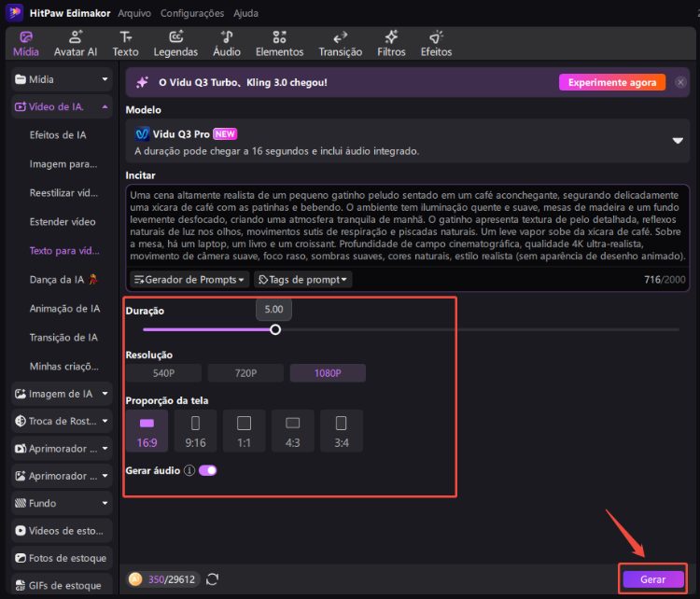Choose the 4:3 aspect ratio

tap(293, 431)
